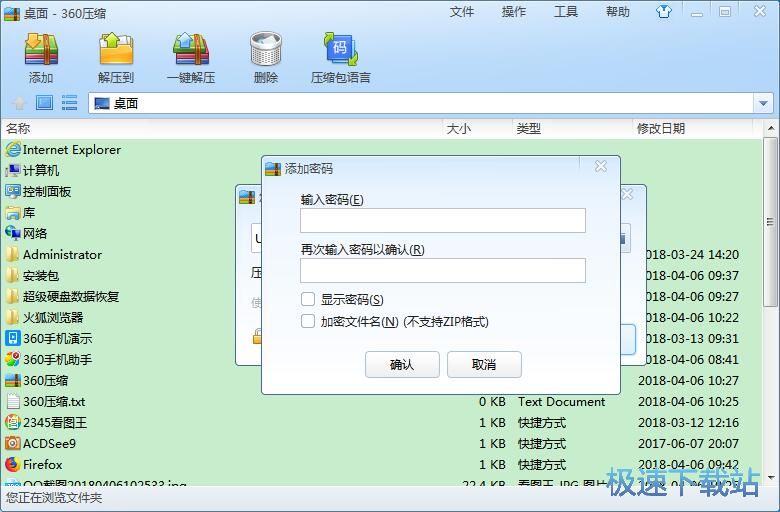
Task: Select the 360手机演示 shortcut icon
Action: point(13,338)
